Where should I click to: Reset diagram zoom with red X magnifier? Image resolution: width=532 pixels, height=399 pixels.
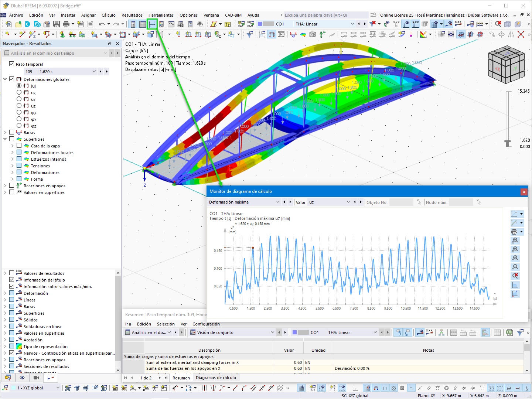click(x=515, y=276)
